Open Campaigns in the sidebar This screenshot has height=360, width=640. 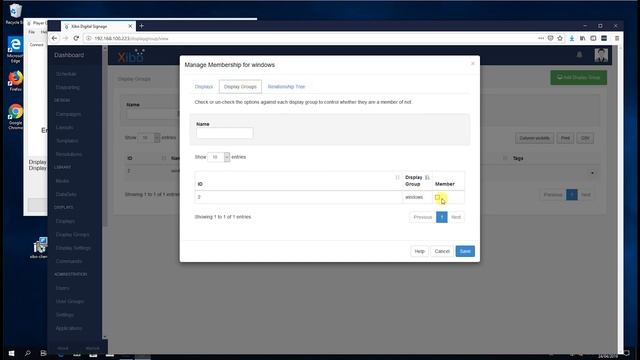click(68, 114)
